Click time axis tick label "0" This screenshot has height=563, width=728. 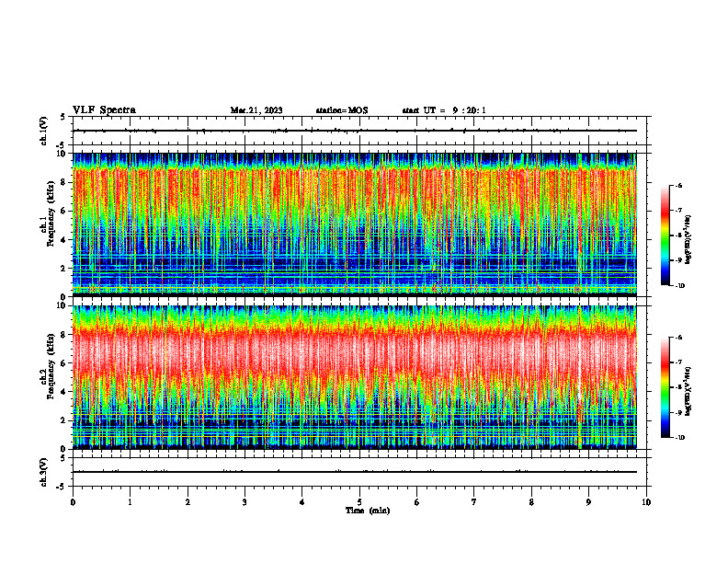73,502
